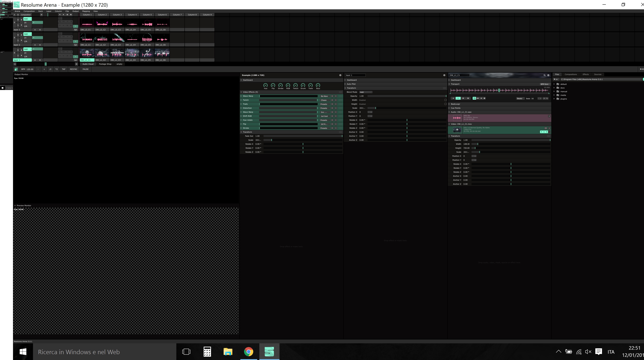Open the clip panel search magnifier icon
The height and width of the screenshot is (360, 644).
pyautogui.click(x=544, y=75)
